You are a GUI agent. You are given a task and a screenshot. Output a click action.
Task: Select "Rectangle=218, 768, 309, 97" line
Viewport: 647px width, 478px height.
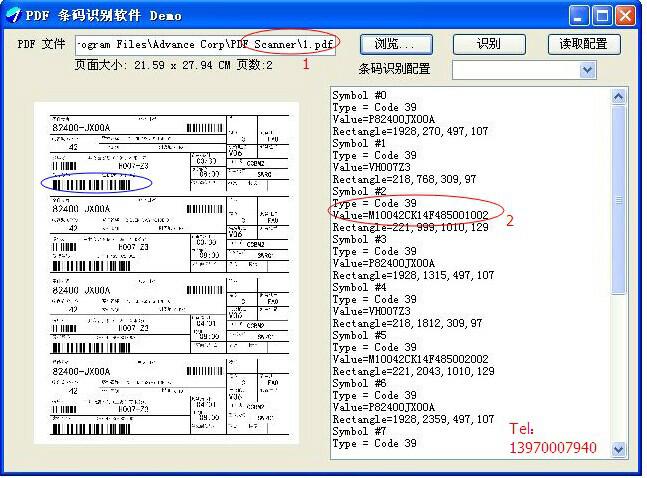404,179
